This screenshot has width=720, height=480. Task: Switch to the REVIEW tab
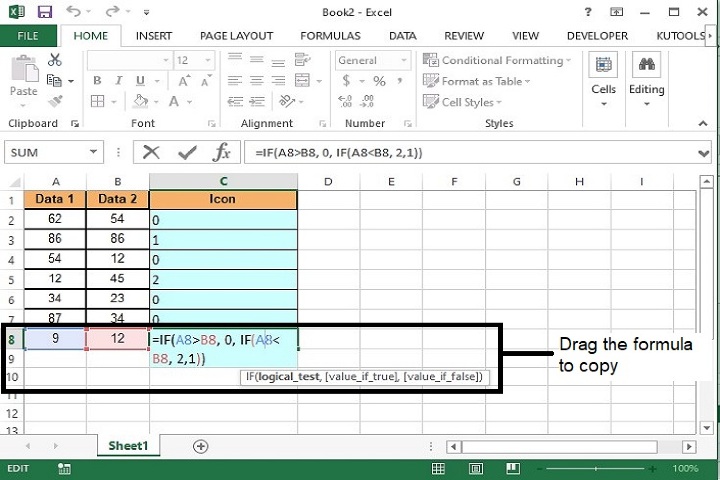point(464,36)
